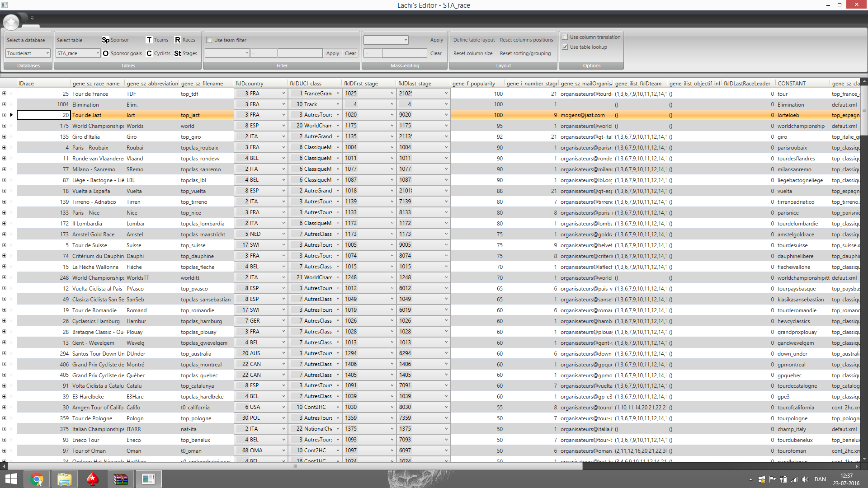Enable the Use team filter checkbox

pos(209,40)
